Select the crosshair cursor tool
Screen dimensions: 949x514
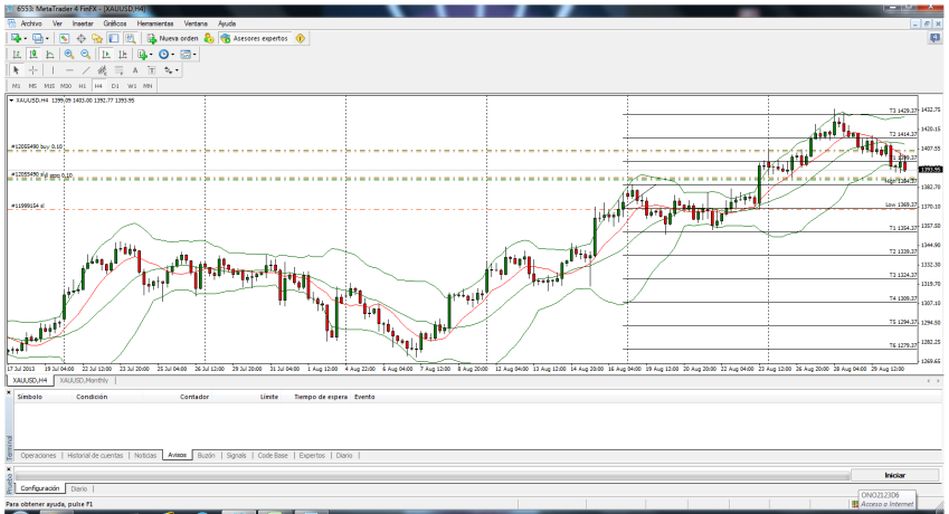point(33,70)
